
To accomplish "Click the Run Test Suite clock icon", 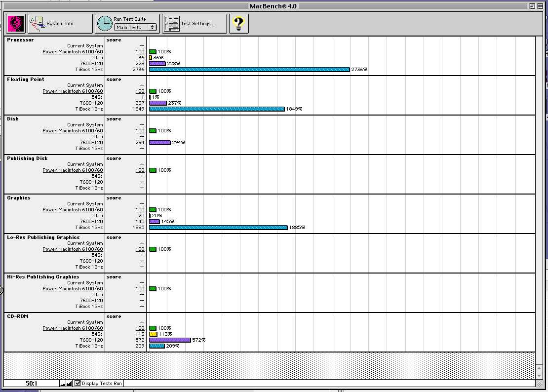I will (105, 24).
